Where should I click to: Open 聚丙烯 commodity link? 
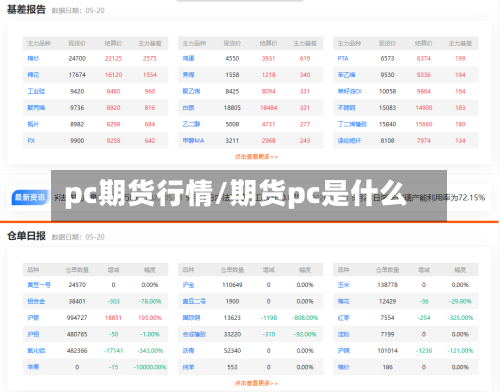coord(36,108)
